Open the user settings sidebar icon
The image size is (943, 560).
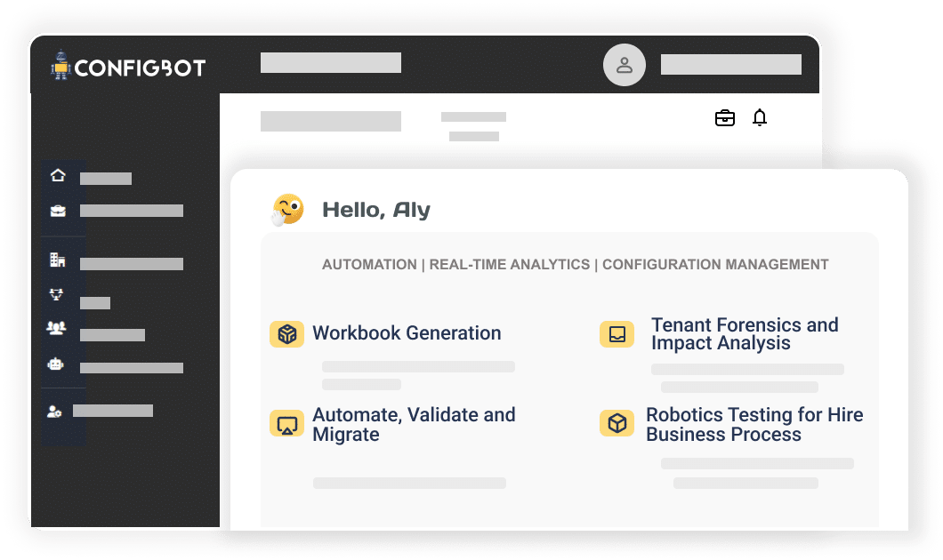point(55,411)
